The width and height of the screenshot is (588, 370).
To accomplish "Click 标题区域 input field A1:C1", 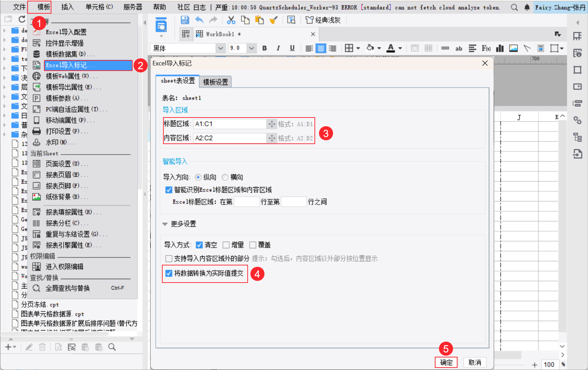I will point(230,124).
